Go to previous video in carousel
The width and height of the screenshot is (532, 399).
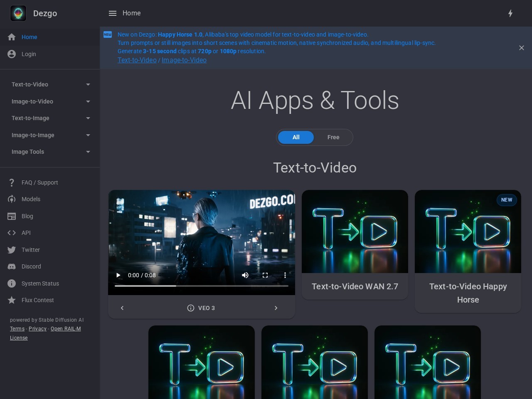122,308
